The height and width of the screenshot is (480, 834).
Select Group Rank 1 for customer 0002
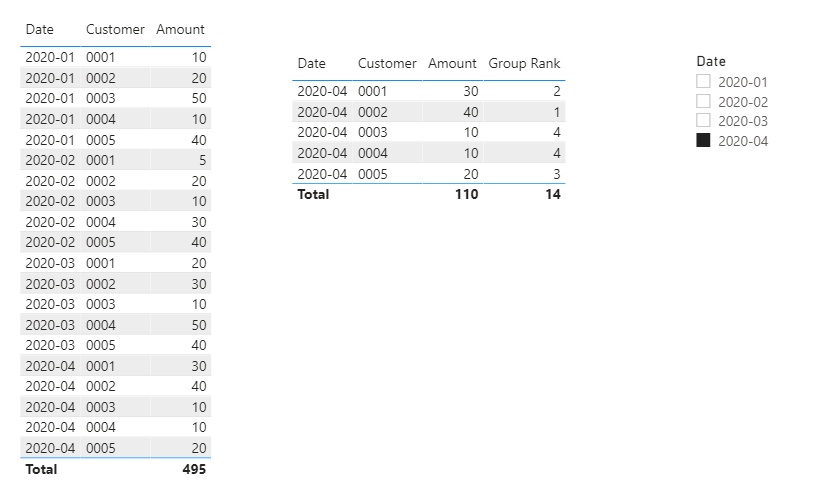[557, 112]
